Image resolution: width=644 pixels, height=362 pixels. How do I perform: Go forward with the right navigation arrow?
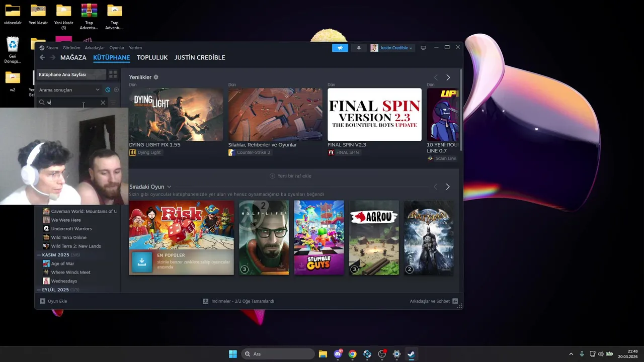[52, 57]
